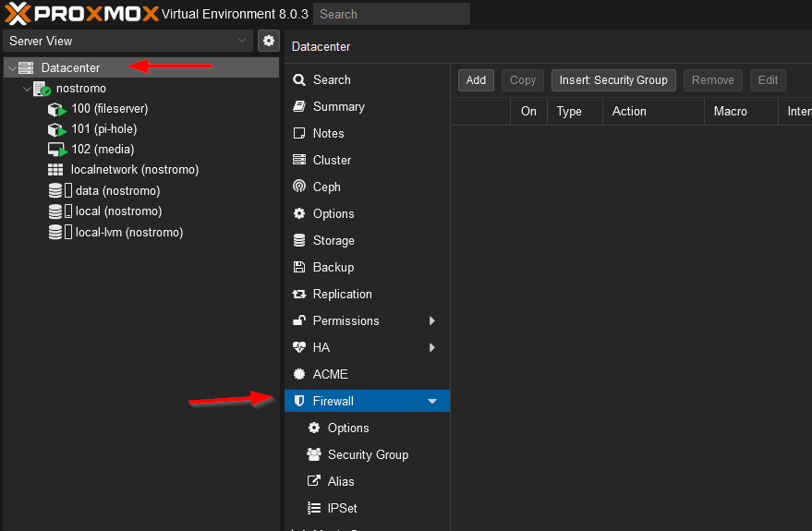Click the list icon beside IPSet
The image size is (812, 531).
coord(314,508)
